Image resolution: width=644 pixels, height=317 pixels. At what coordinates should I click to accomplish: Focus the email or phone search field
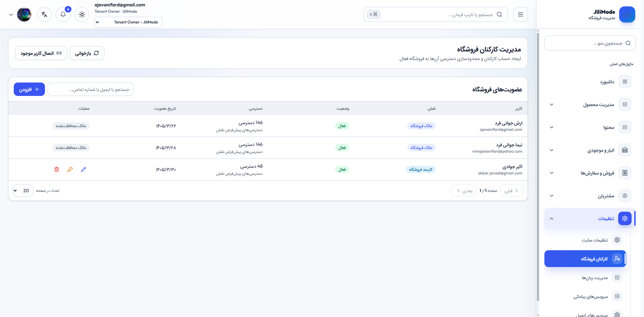[x=91, y=89]
